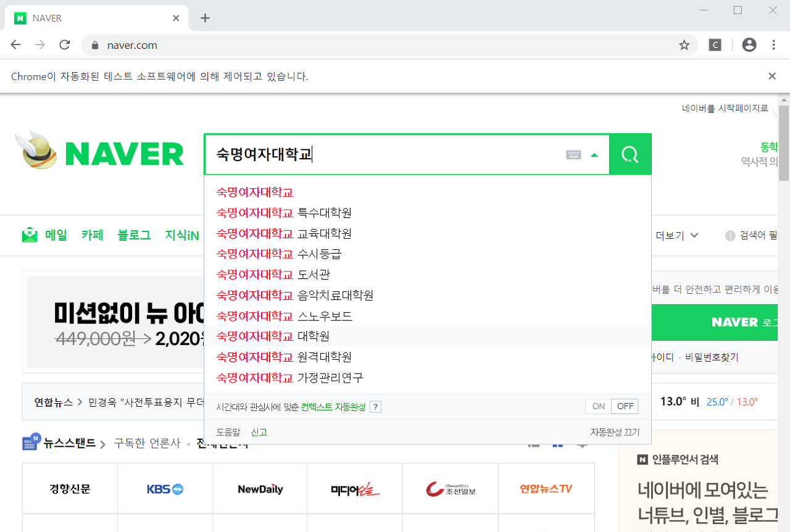The width and height of the screenshot is (790, 532).
Task: Select suggestion 숙명여자대학교 가정관리연구
Action: [428, 377]
